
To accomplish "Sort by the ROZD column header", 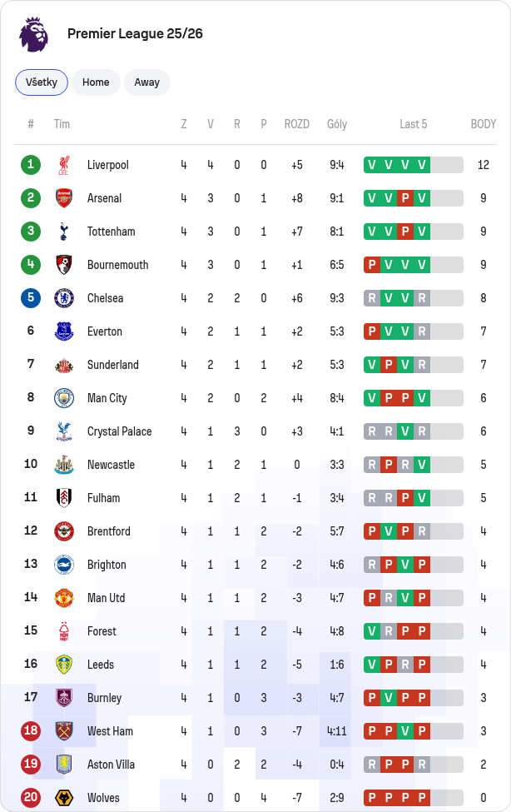I will coord(296,124).
